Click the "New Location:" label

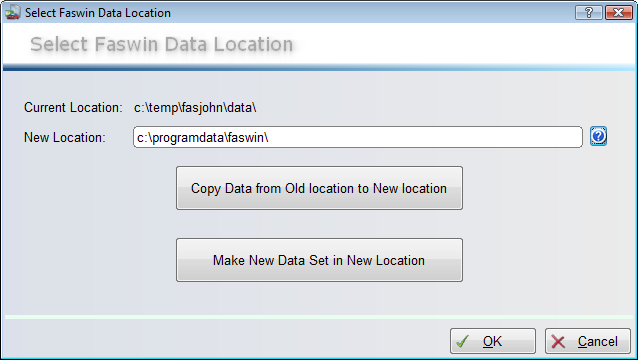tap(65, 137)
